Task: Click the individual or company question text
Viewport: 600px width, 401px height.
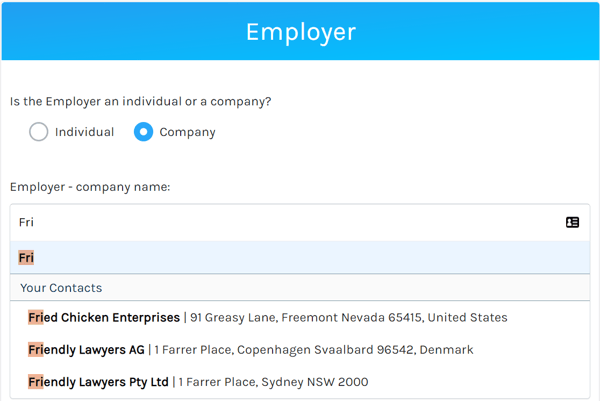Action: coord(140,102)
